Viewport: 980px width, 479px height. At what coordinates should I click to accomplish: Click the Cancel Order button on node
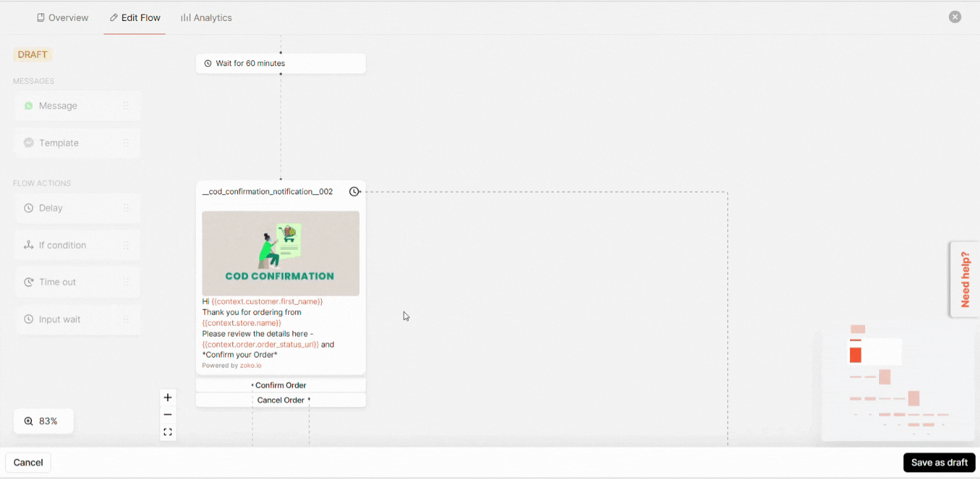pyautogui.click(x=281, y=400)
